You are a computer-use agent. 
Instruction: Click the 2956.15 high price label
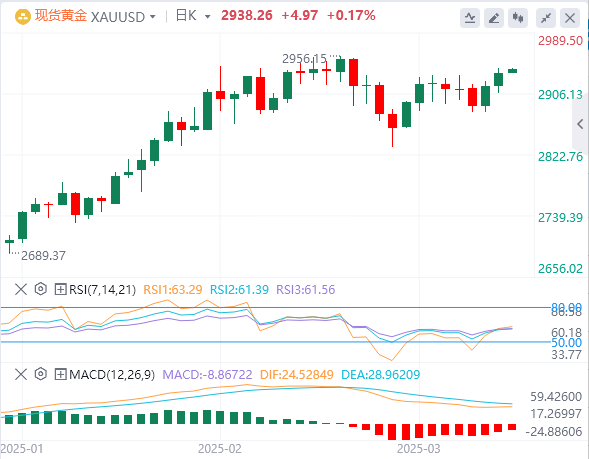(x=304, y=59)
